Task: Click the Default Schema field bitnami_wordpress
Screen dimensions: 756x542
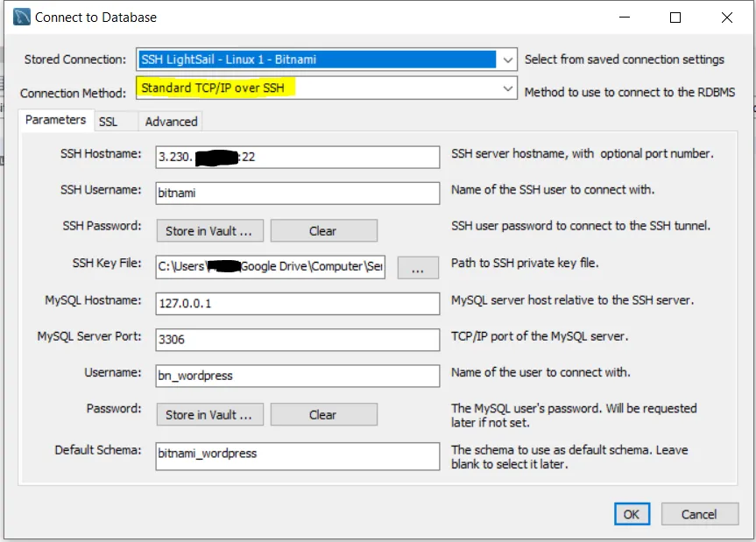Action: [298, 456]
